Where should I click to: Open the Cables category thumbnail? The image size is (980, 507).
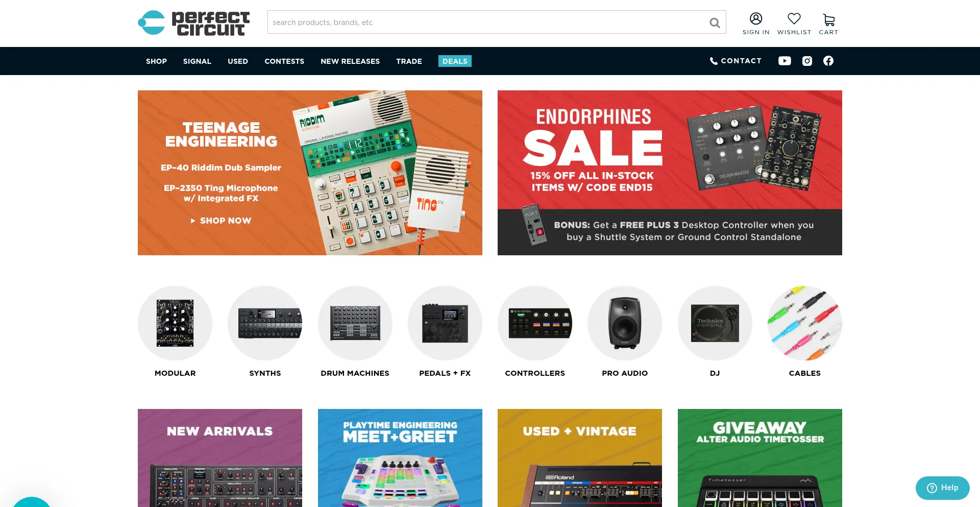(805, 323)
